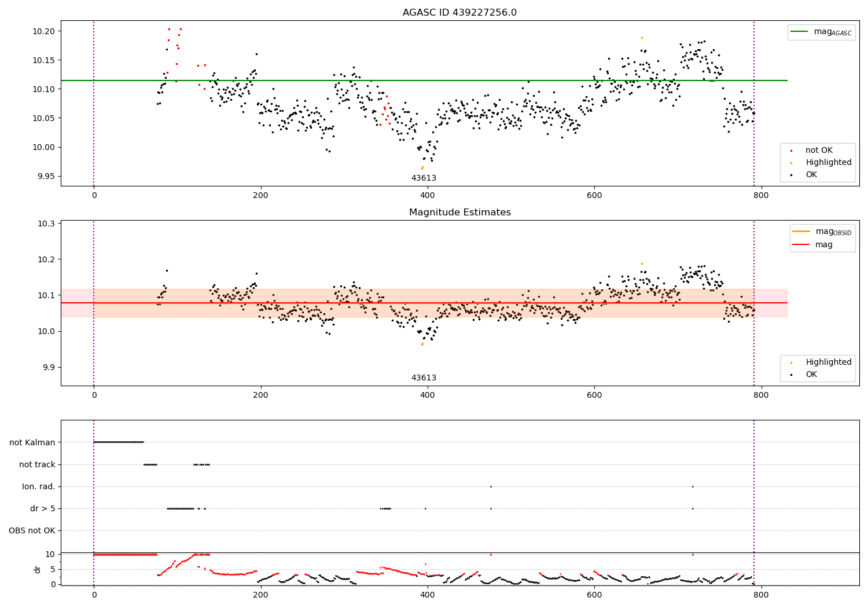Select the mag AGASC legend entry in top plot

pyautogui.click(x=822, y=32)
